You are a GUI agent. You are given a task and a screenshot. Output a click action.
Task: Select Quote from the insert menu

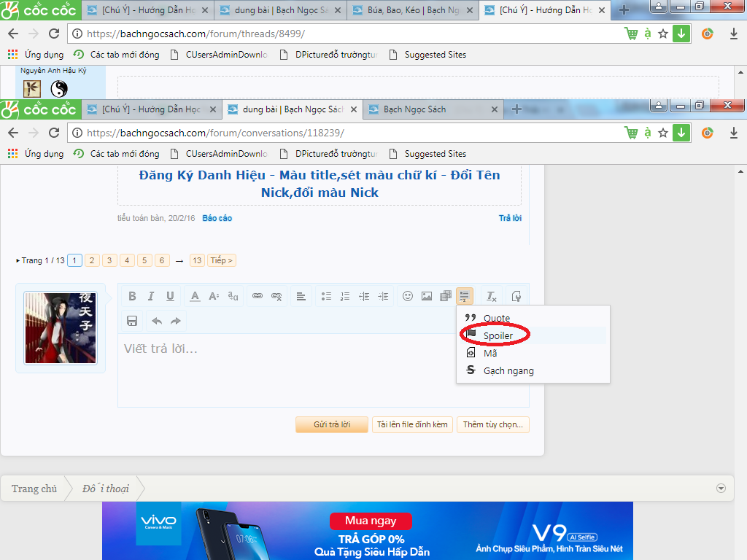(496, 318)
